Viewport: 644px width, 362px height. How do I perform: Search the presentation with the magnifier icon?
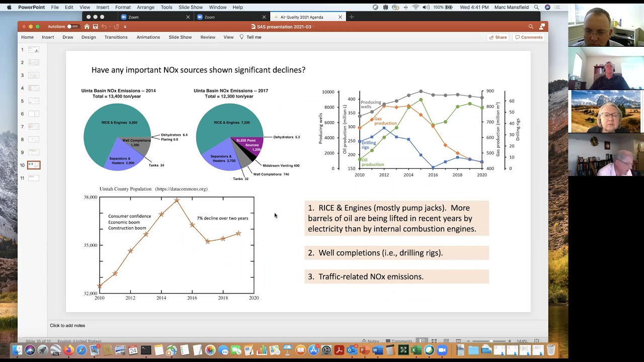531,27
